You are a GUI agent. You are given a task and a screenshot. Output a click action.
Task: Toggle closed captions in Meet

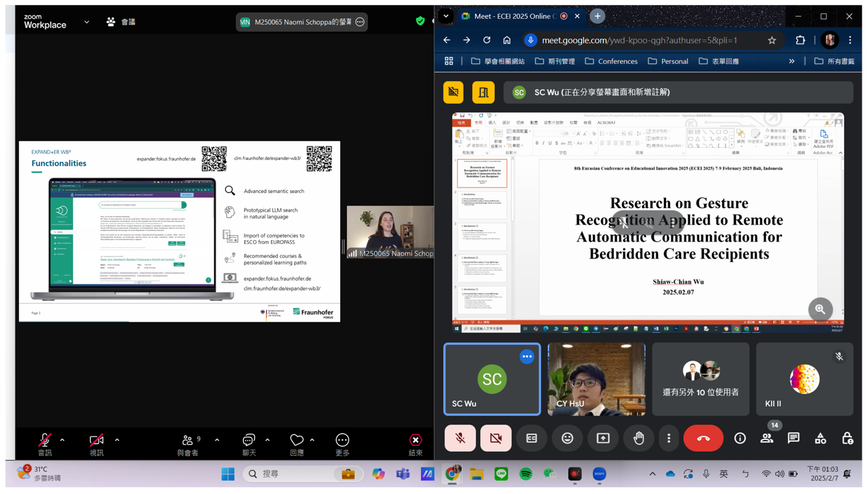531,438
